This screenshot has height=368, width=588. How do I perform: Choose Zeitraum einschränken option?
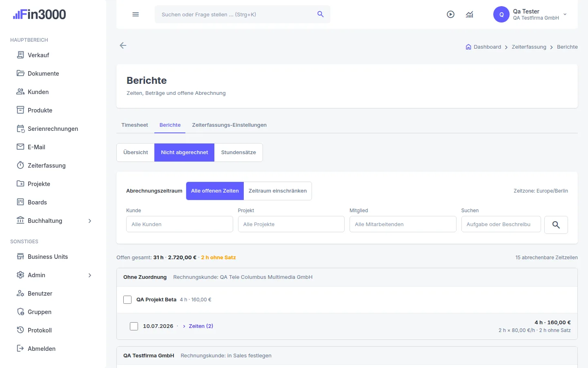[278, 191]
